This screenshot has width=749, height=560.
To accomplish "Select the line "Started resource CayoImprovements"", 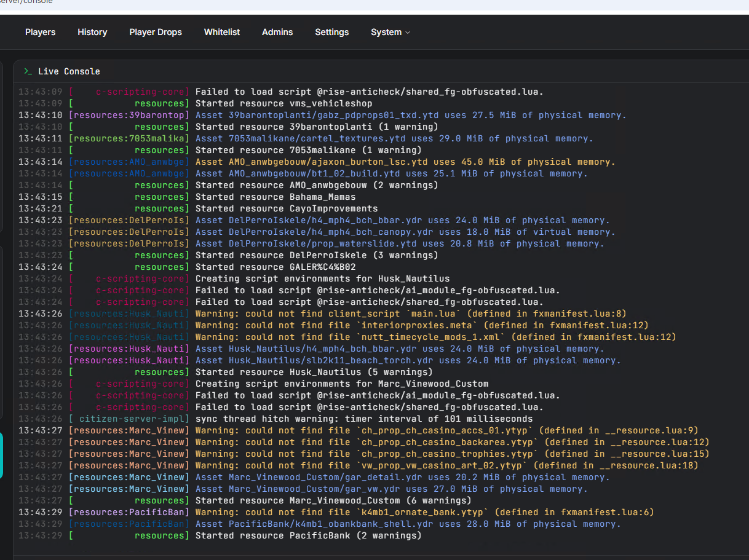I will [x=287, y=208].
